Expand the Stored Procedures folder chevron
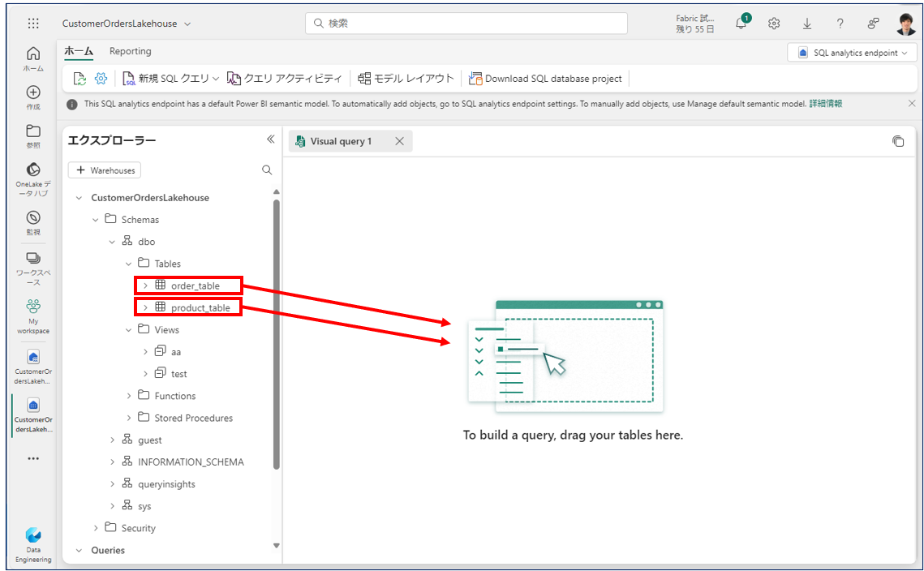Image resolution: width=924 pixels, height=571 pixels. coord(128,418)
